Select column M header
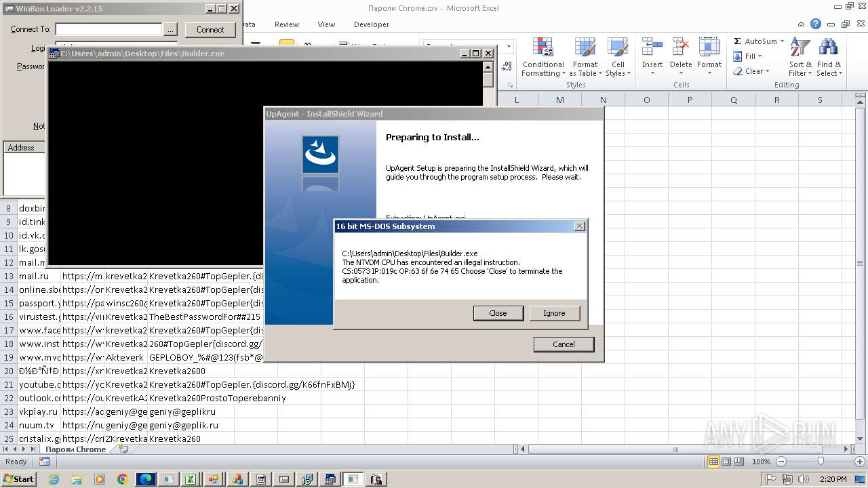This screenshot has width=868, height=488. [559, 100]
